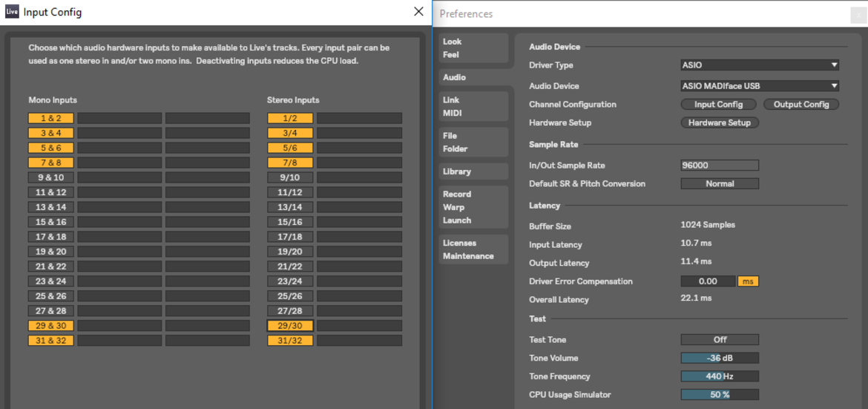Open the Link MIDI preferences tab
Image resolution: width=868 pixels, height=409 pixels.
[473, 106]
